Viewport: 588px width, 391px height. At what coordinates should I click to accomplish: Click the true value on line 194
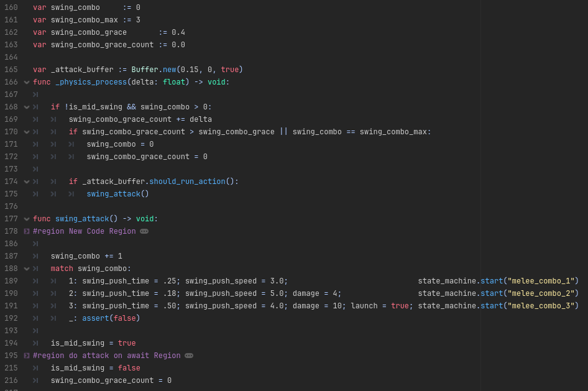tap(127, 343)
